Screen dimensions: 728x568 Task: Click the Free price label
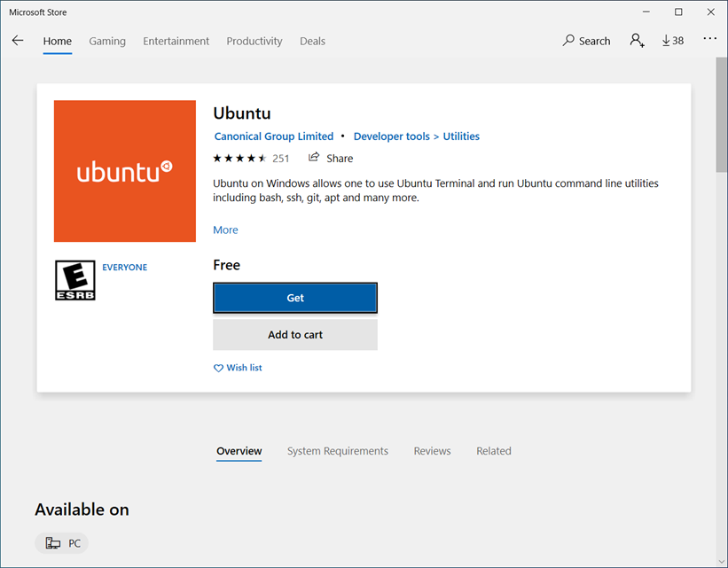coord(227,265)
